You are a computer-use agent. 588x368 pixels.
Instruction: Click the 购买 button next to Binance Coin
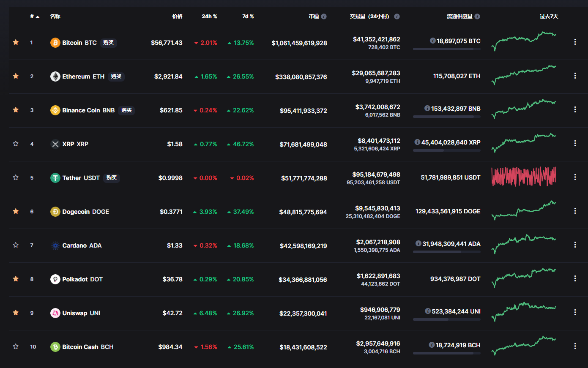click(x=126, y=110)
